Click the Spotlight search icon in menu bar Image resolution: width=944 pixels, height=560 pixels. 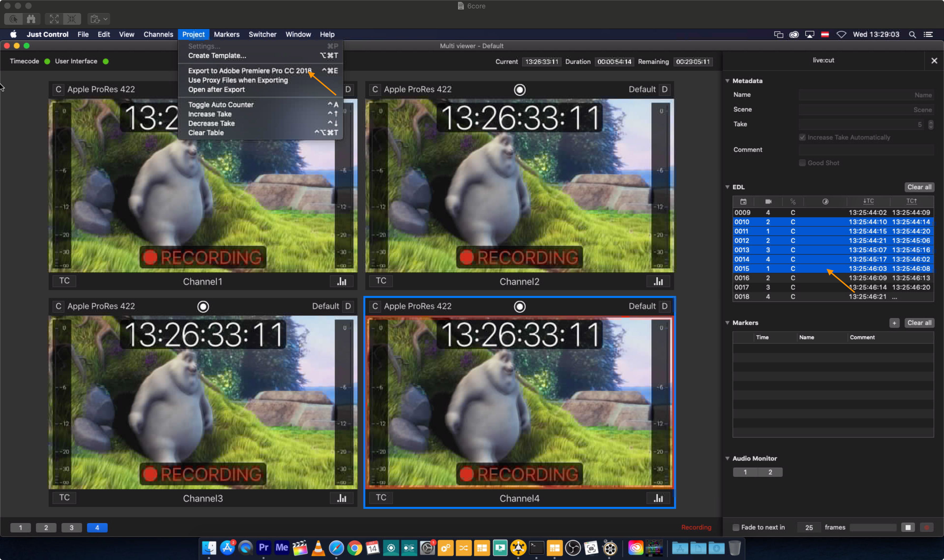(x=912, y=34)
